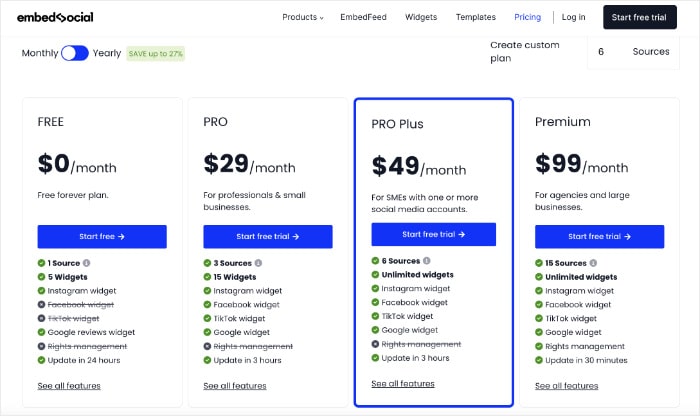Click green check beside 15 Widgets
The image size is (700, 416).
pos(207,277)
